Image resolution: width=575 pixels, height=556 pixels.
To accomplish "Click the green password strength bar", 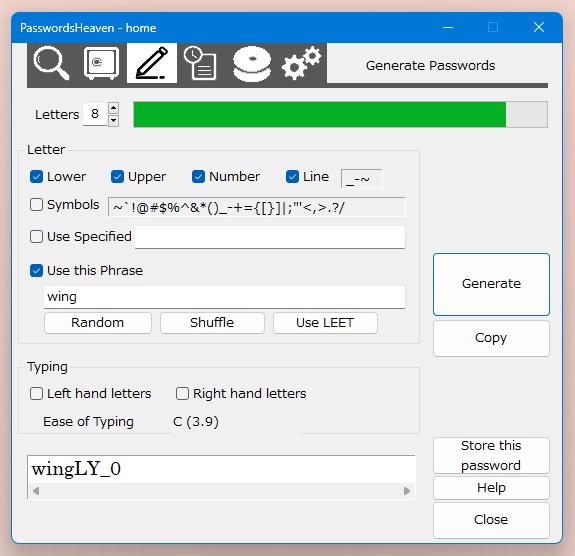I will 320,115.
